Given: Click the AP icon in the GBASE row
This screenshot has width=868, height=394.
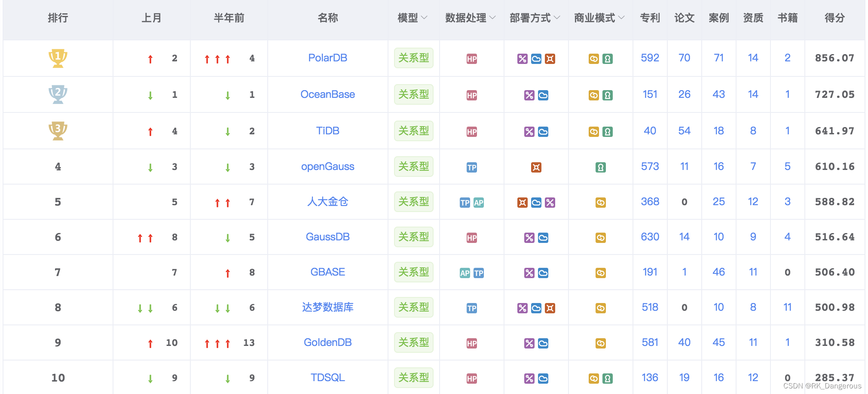Looking at the screenshot, I should click(x=465, y=273).
